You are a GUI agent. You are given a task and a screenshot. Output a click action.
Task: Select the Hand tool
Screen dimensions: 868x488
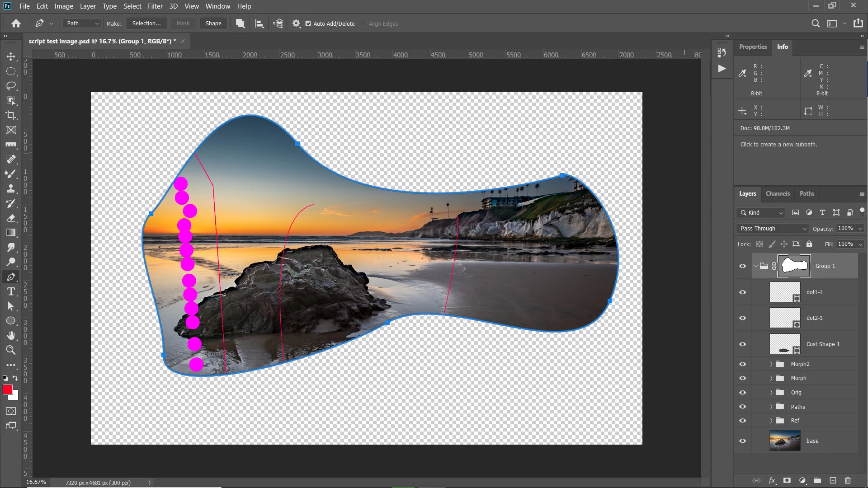11,336
